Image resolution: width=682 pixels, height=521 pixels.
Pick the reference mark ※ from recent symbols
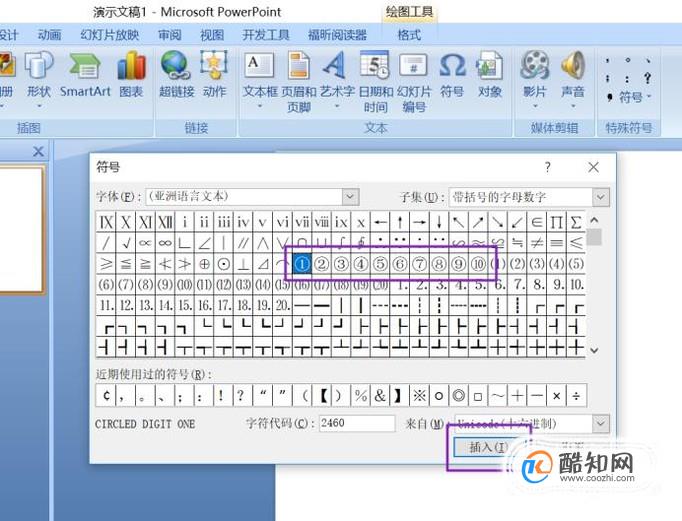point(419,395)
